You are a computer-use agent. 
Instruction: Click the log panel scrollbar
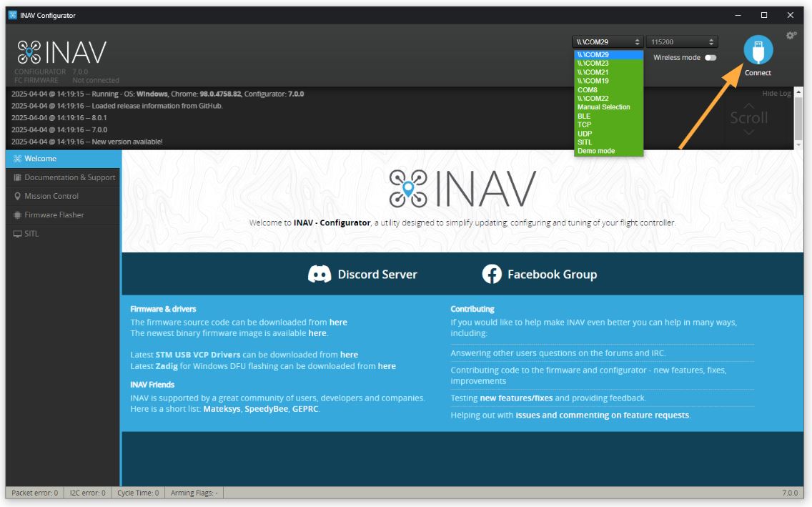click(798, 118)
